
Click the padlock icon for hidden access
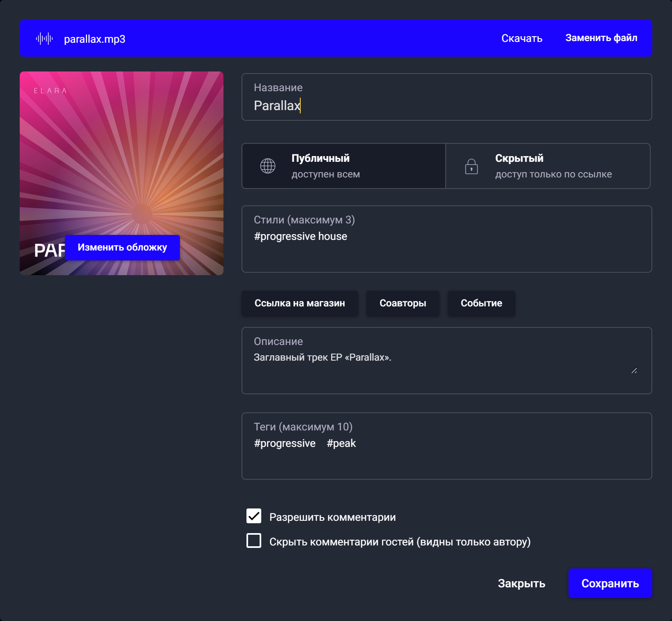point(472,166)
